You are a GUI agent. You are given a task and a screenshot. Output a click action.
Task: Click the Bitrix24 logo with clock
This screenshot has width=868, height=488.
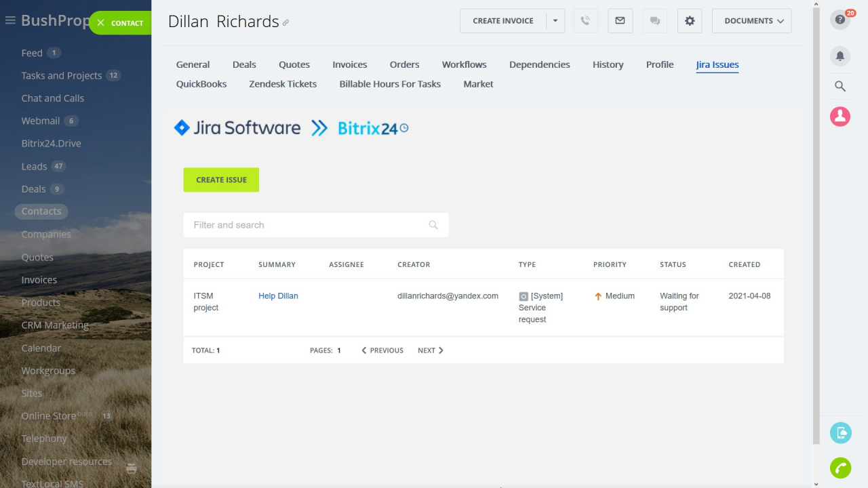click(373, 128)
